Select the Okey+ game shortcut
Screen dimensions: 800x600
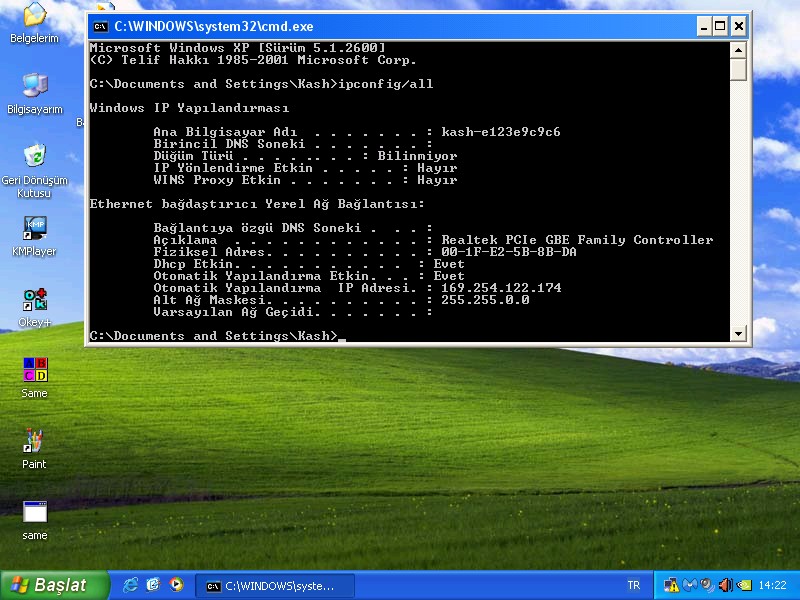click(x=34, y=307)
